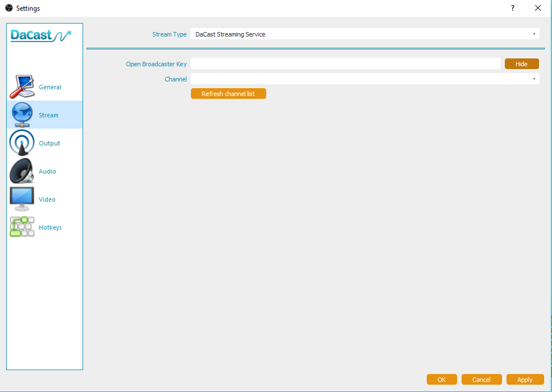Screen dimensions: 552x392
Task: Click the help question mark button
Action: 513,8
